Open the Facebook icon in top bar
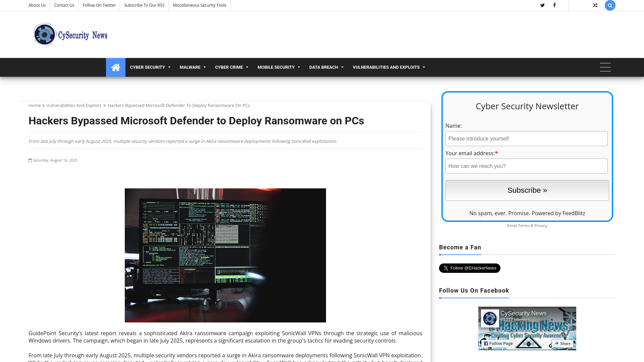 tap(554, 5)
